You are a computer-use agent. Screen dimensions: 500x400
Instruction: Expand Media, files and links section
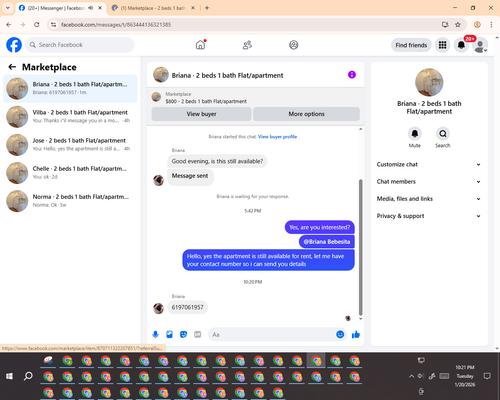(x=429, y=199)
